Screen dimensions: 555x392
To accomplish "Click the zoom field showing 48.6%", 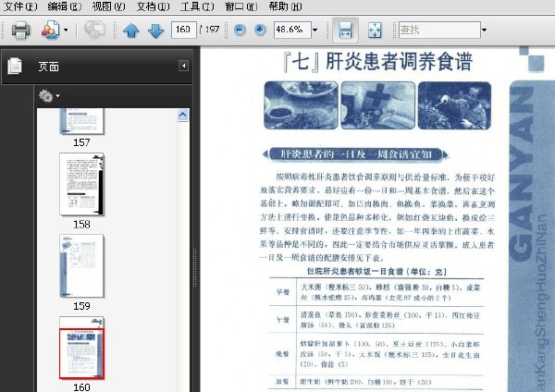I will [x=292, y=30].
